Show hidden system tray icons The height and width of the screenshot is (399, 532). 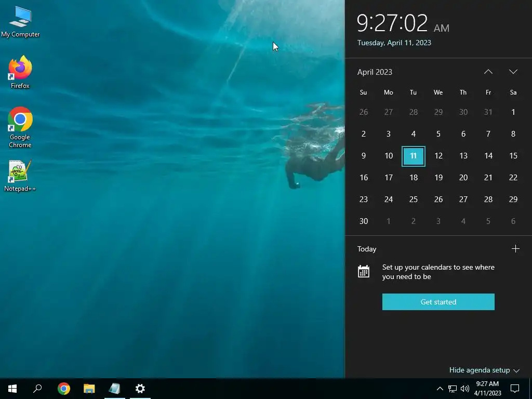coord(440,389)
